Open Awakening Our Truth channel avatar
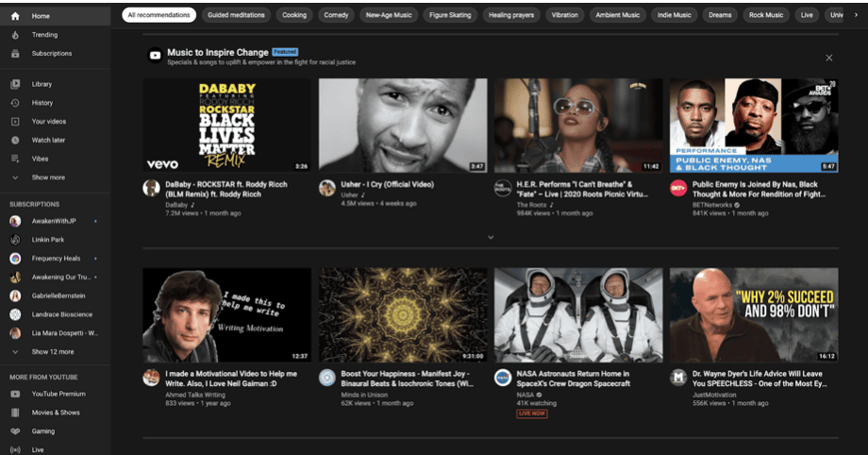868x455 pixels. click(x=15, y=278)
